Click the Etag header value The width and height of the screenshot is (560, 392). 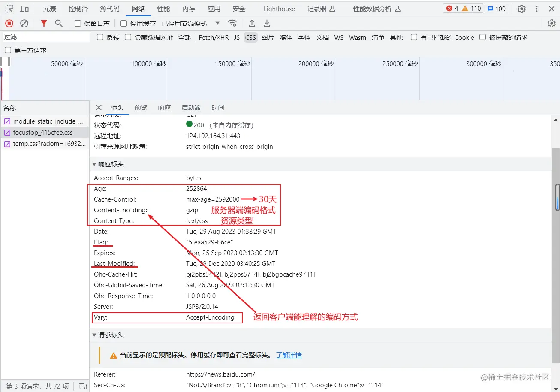tap(210, 242)
